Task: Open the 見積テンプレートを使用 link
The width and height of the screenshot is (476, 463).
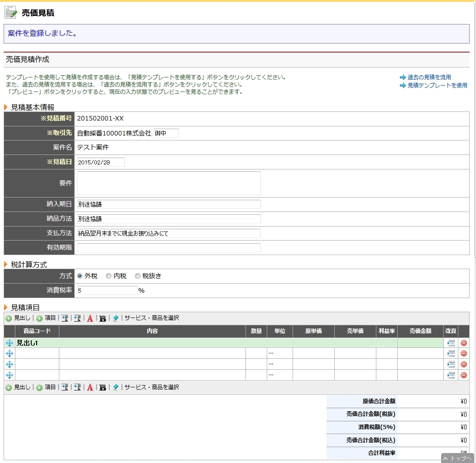Action: [x=437, y=85]
